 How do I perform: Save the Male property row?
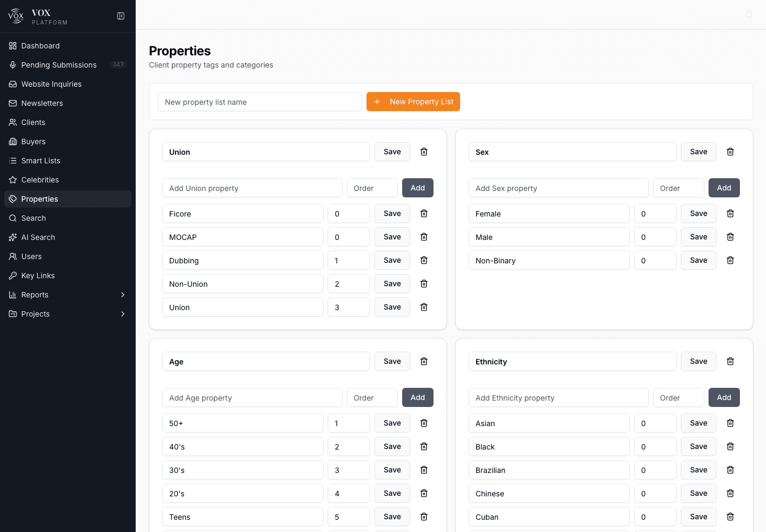[x=698, y=237]
